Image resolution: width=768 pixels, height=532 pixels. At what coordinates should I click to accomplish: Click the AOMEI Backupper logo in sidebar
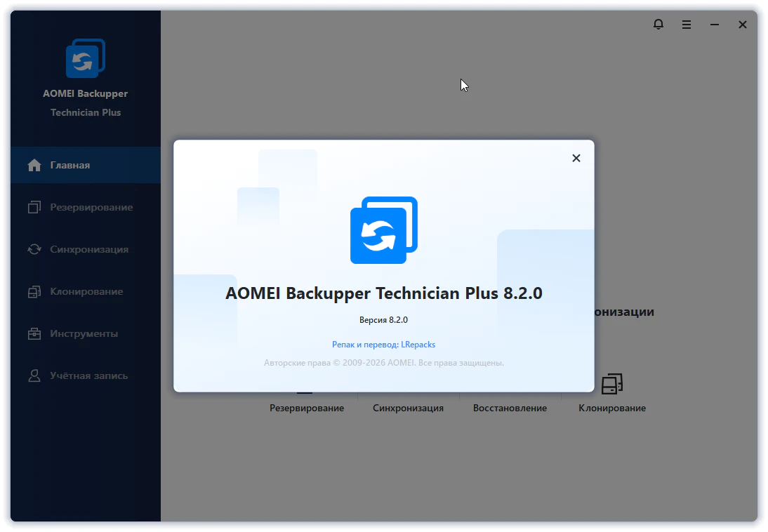pos(85,58)
